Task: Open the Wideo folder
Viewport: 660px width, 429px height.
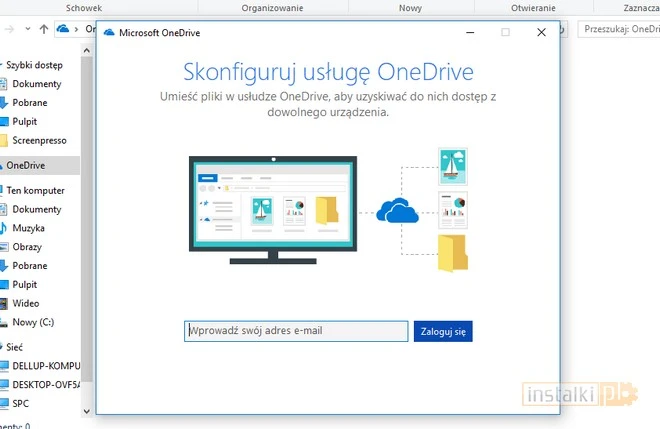Action: point(26,303)
